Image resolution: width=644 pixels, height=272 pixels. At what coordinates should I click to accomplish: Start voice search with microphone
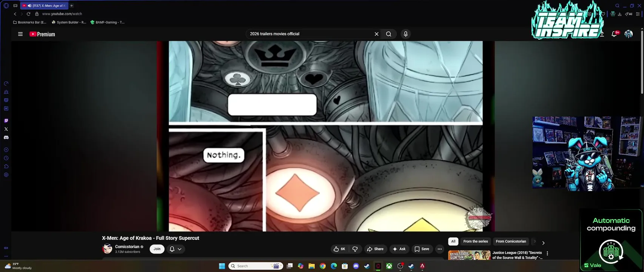(x=406, y=34)
